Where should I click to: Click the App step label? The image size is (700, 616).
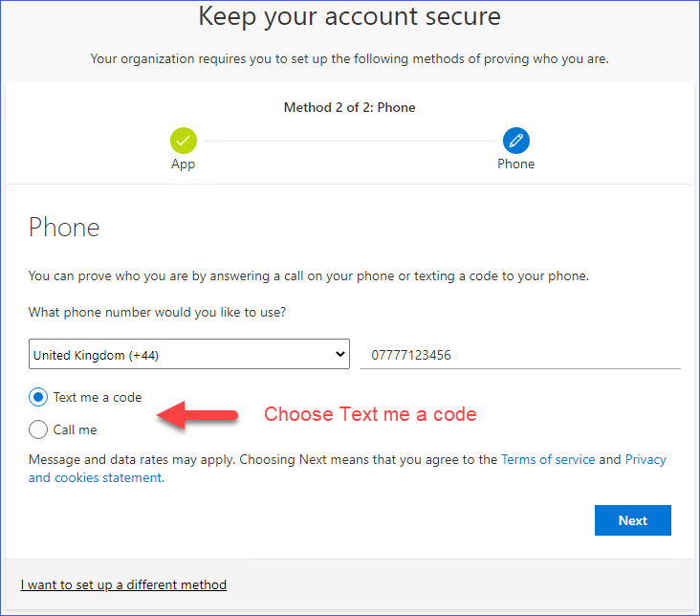[184, 164]
